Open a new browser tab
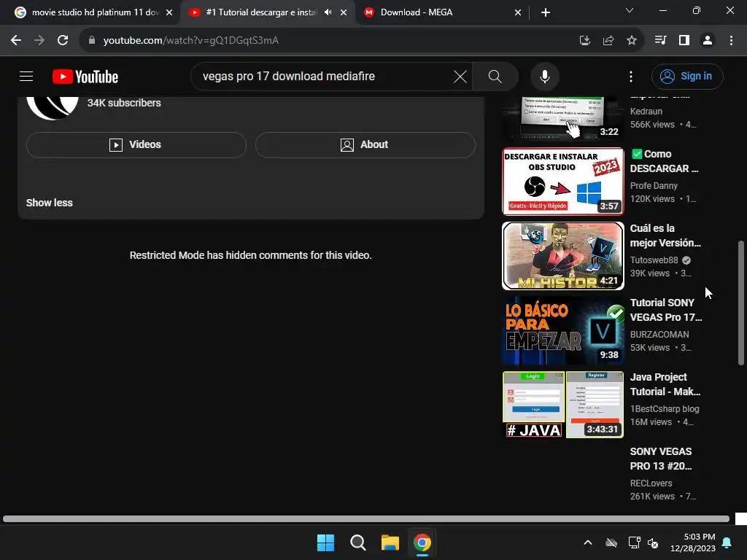 pyautogui.click(x=546, y=12)
